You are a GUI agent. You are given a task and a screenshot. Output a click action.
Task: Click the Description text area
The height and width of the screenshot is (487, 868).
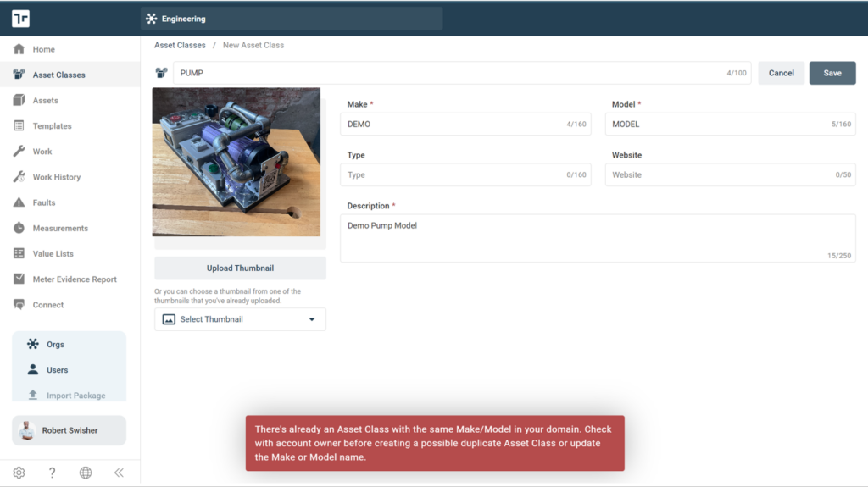tap(598, 238)
